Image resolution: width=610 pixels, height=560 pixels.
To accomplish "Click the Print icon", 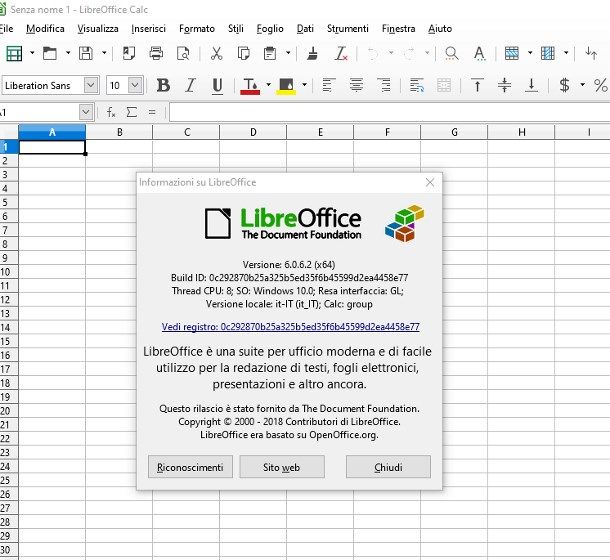I will (x=156, y=53).
